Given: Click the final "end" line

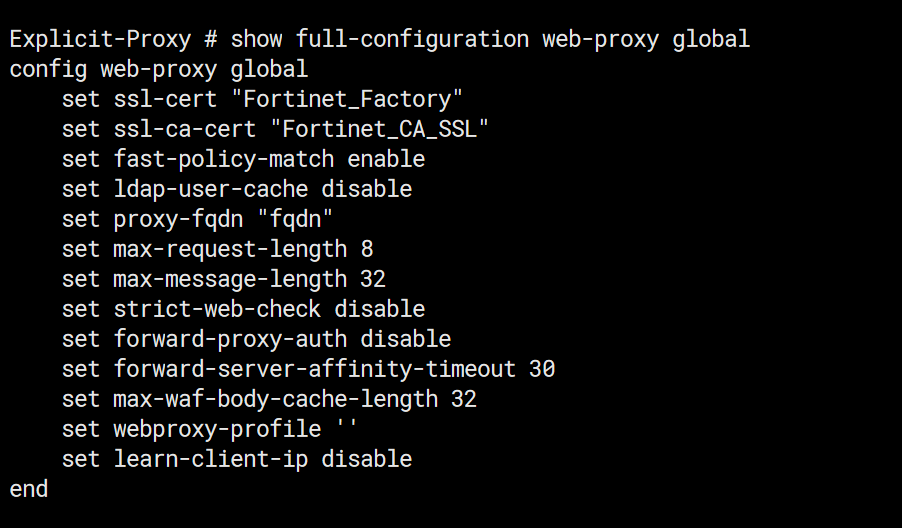Looking at the screenshot, I should pos(29,489).
